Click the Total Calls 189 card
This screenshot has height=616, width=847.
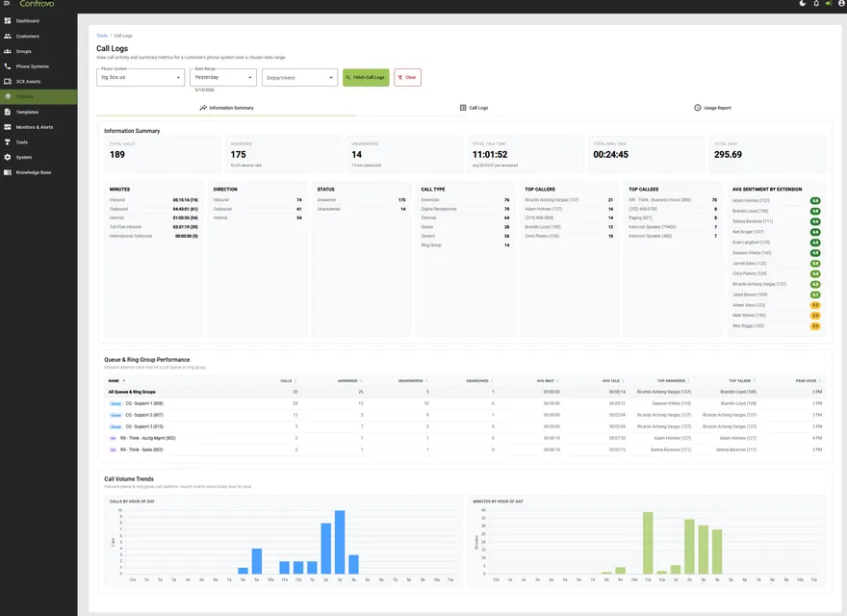[x=163, y=155]
